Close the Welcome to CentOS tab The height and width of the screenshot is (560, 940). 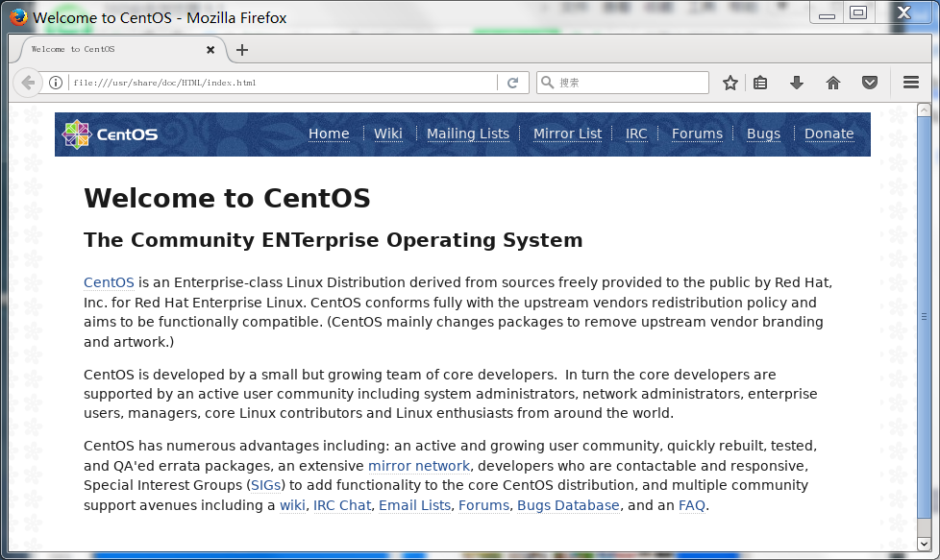coord(210,50)
